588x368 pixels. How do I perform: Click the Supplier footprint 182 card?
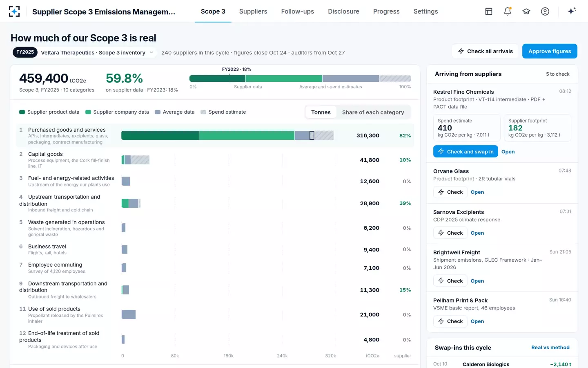[537, 128]
